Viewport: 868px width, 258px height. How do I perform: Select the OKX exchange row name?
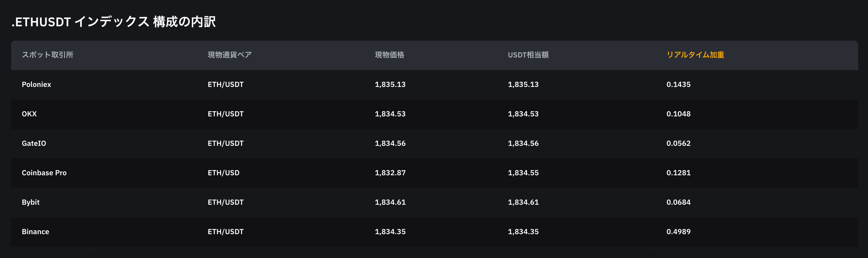[x=29, y=114]
